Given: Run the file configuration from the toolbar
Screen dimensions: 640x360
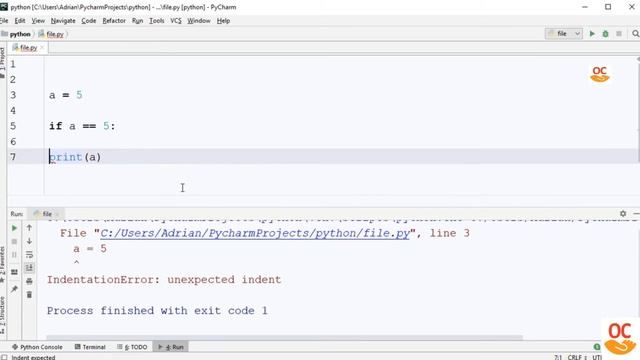Looking at the screenshot, I should coord(592,34).
